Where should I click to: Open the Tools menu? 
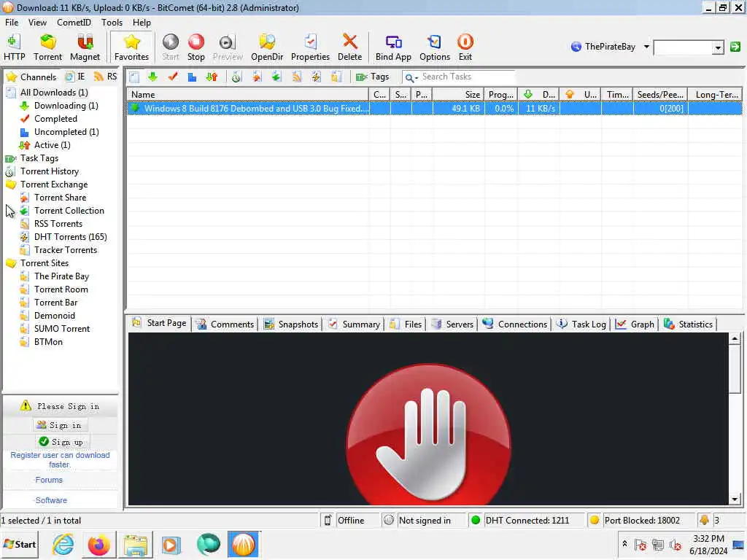click(x=112, y=23)
